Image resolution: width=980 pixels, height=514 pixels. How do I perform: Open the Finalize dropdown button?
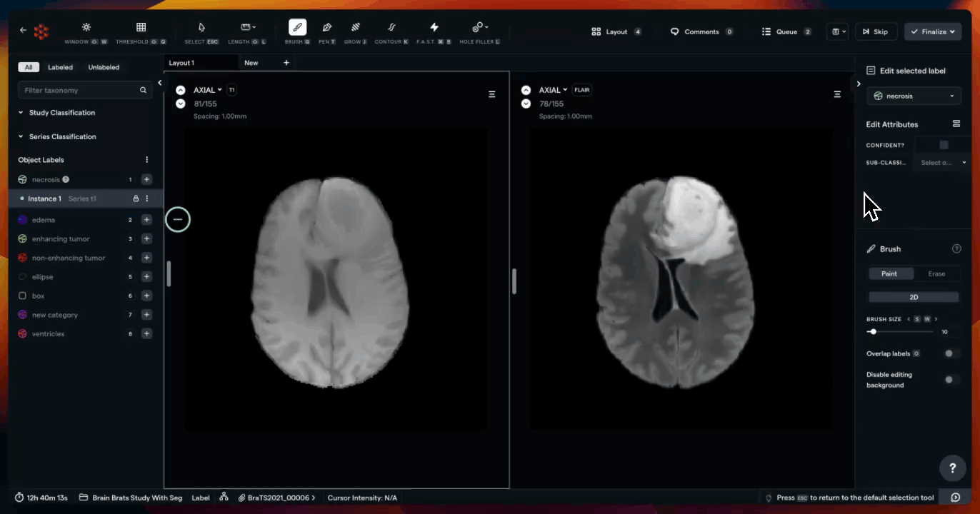[933, 31]
